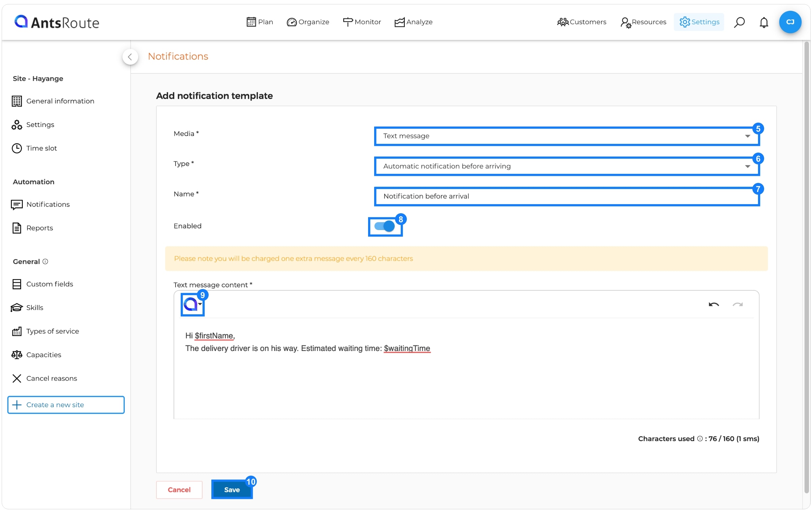Open the notifications bell
The height and width of the screenshot is (513, 812).
pos(763,22)
